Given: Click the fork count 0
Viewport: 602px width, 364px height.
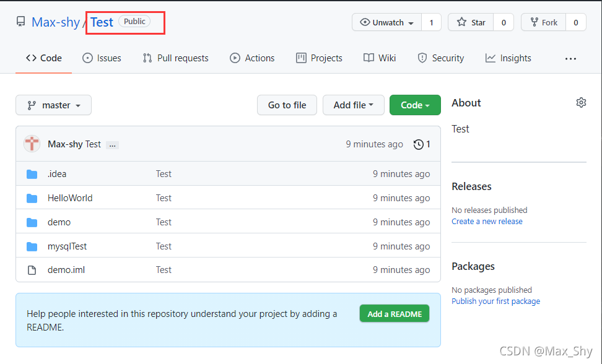Looking at the screenshot, I should point(575,22).
